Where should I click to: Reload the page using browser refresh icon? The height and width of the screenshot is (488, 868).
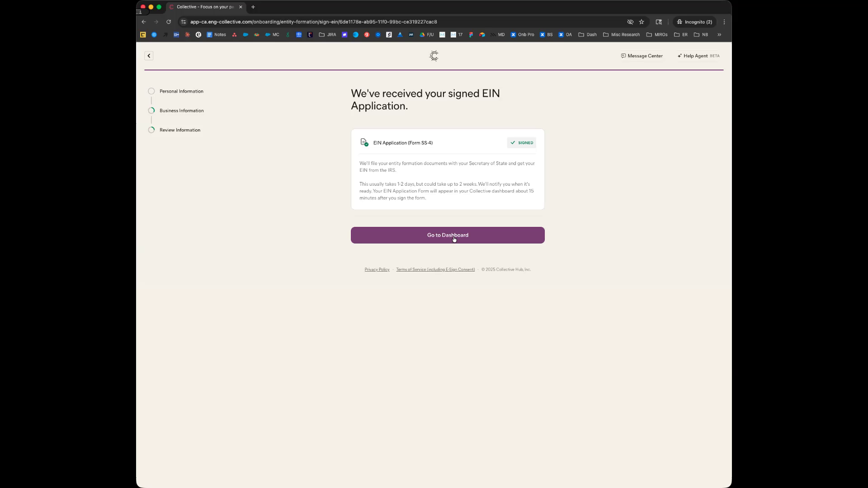[x=169, y=22]
